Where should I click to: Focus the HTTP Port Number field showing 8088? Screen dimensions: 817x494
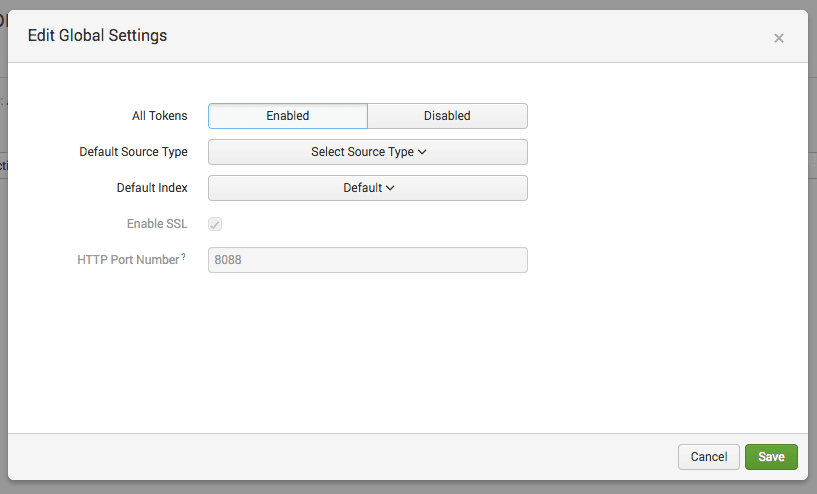367,260
